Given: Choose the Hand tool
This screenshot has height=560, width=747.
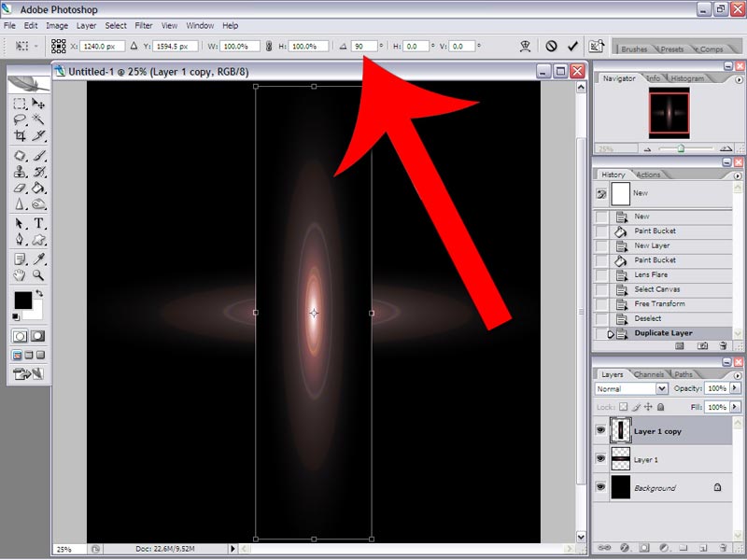Looking at the screenshot, I should (x=20, y=275).
